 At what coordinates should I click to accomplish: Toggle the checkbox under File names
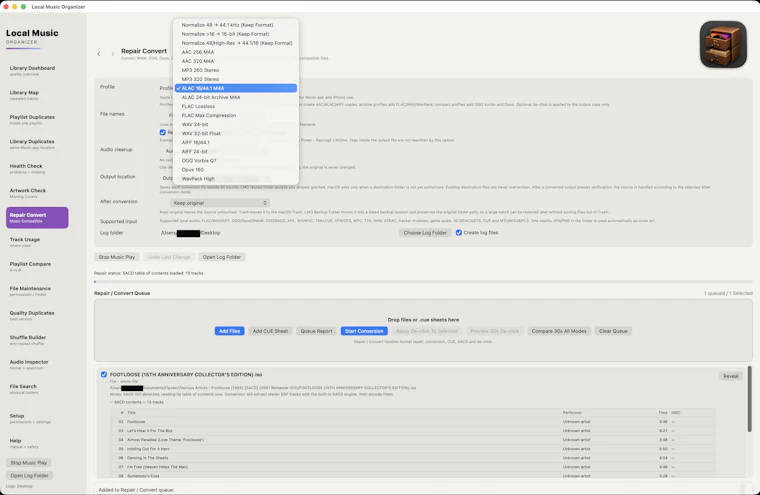(x=163, y=132)
